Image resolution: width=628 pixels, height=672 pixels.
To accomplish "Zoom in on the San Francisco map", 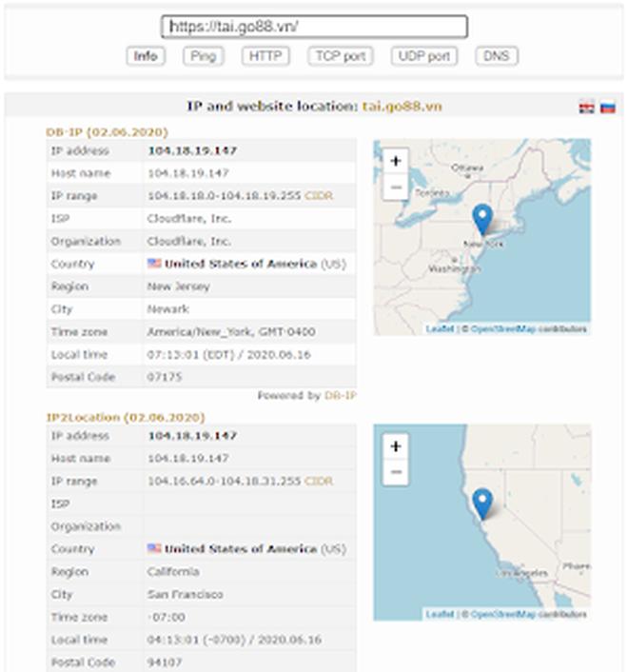I will tap(396, 445).
